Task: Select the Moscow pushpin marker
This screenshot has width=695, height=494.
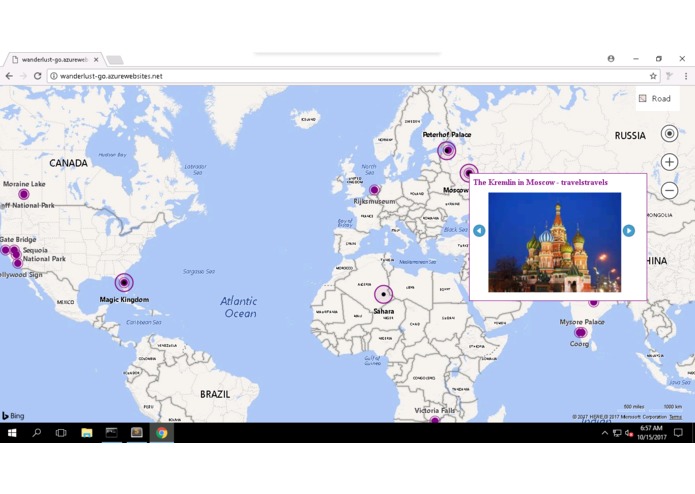Action: (x=468, y=173)
